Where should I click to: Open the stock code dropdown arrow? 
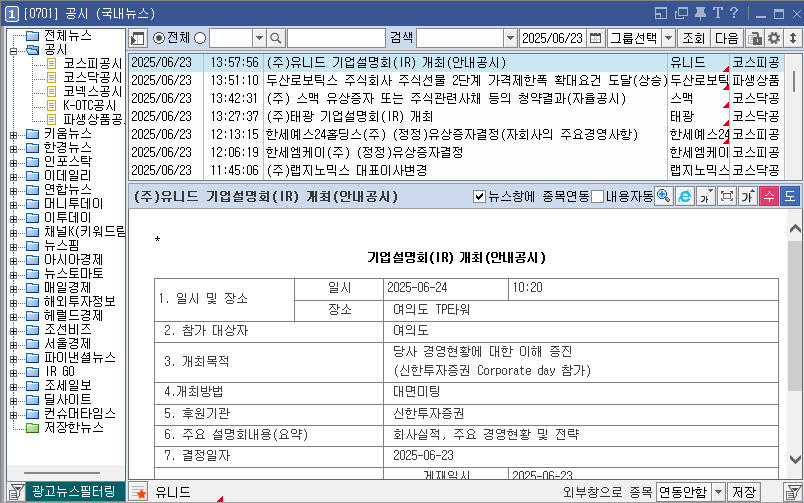click(259, 38)
